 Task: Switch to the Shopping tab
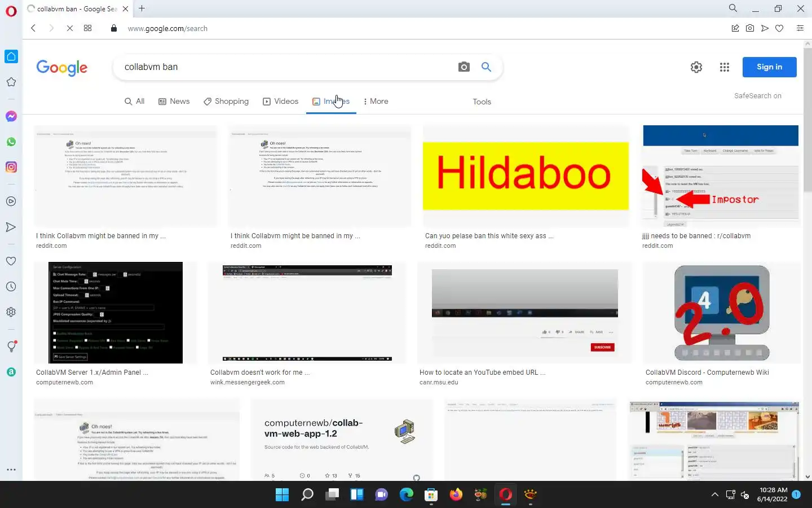click(226, 102)
